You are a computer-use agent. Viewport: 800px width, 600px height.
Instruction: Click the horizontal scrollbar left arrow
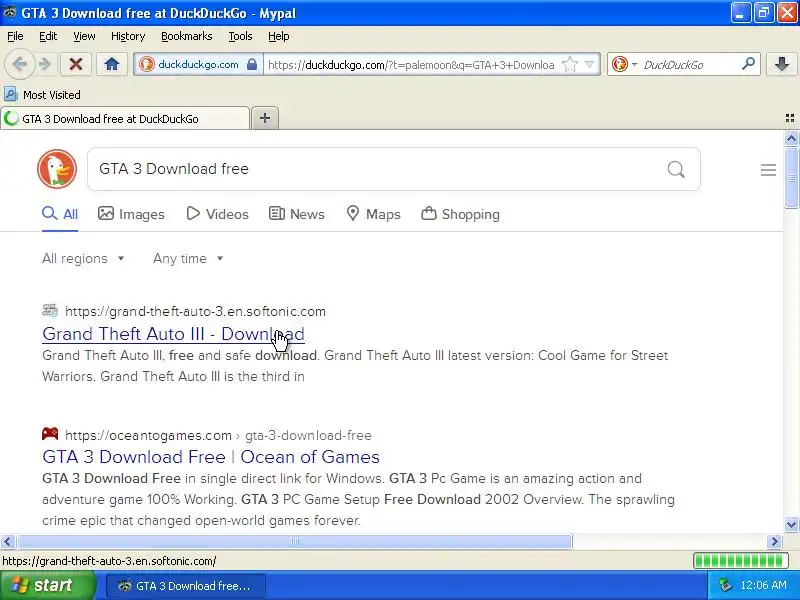pyautogui.click(x=8, y=541)
